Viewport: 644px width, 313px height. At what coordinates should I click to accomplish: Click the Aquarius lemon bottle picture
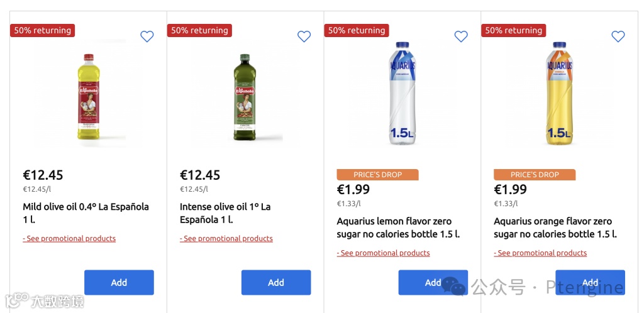pos(402,93)
